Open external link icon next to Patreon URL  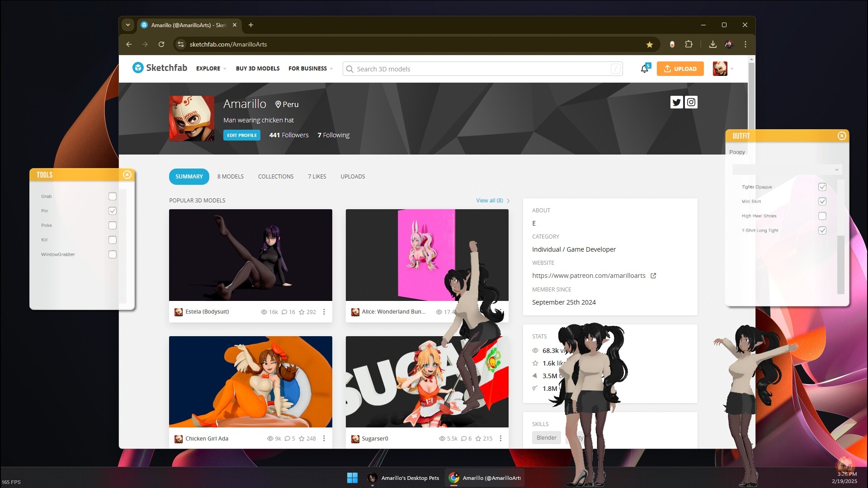[653, 276]
